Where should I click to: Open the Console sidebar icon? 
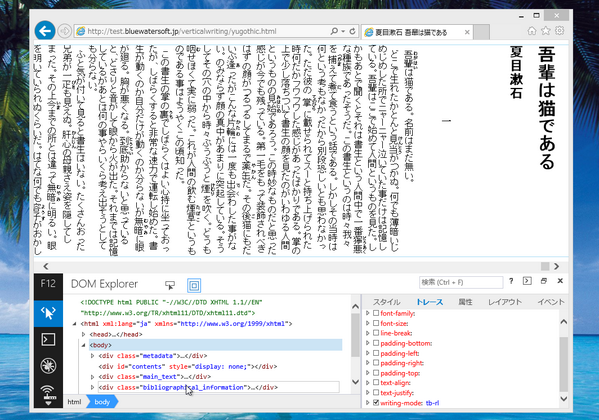(x=48, y=339)
